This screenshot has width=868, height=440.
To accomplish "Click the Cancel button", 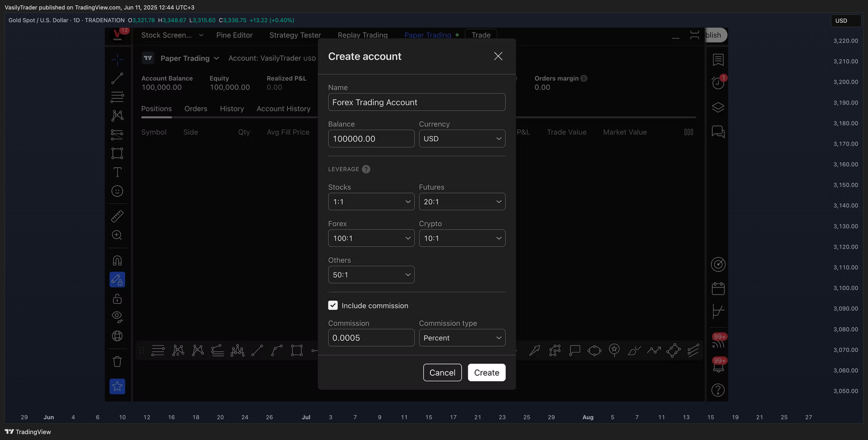I will click(442, 372).
